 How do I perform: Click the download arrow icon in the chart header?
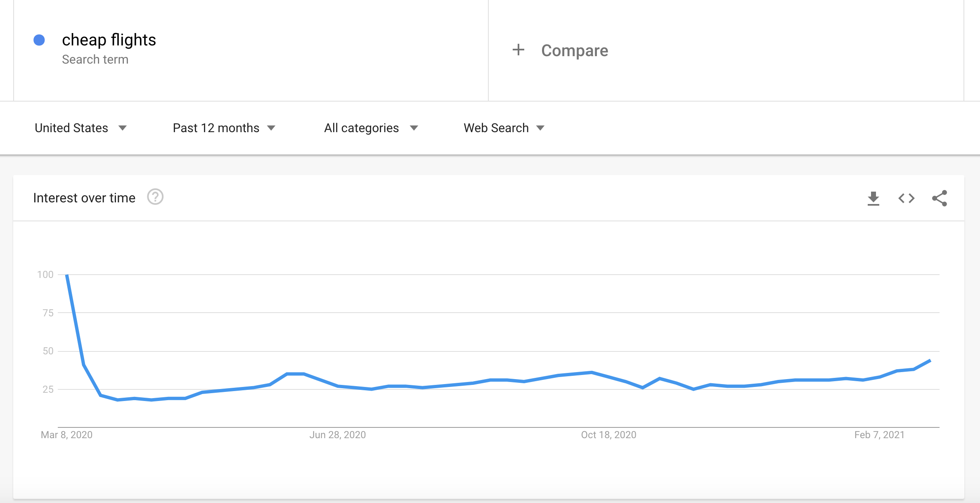[873, 198]
